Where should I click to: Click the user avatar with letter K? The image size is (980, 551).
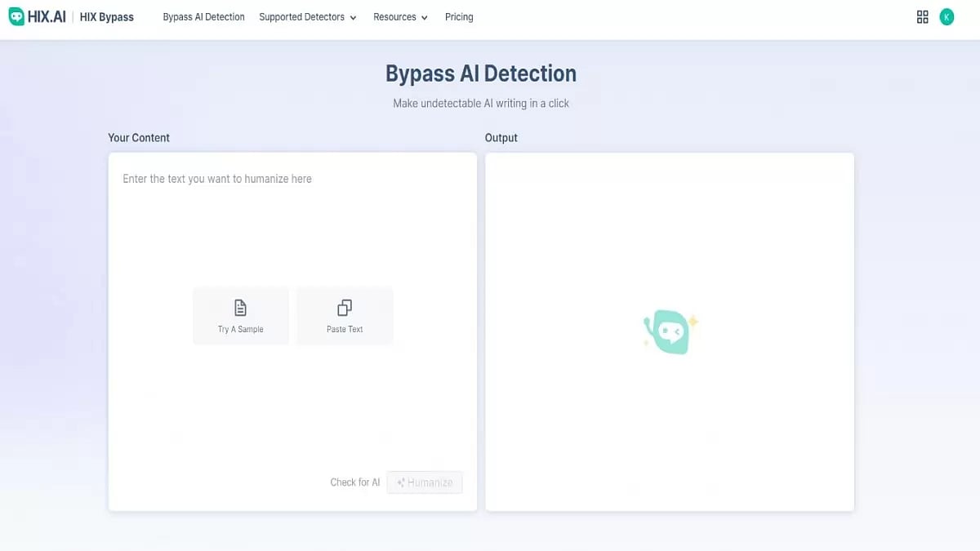pyautogui.click(x=947, y=16)
